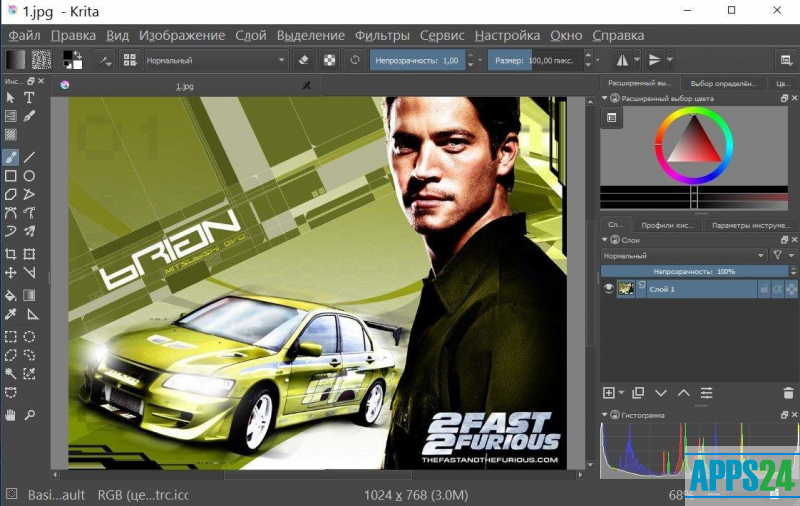Click the Слой 1 layer thumbnail
Viewport: 800px width, 506px height.
click(626, 289)
